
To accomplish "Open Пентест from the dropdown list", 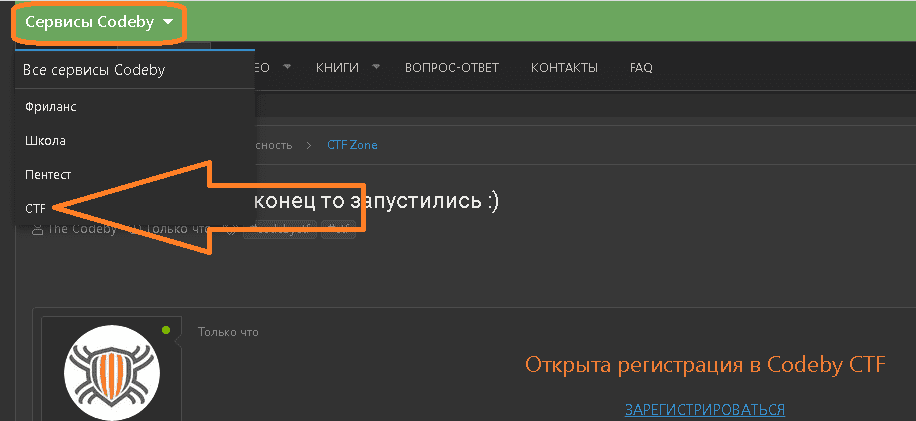I will [48, 174].
